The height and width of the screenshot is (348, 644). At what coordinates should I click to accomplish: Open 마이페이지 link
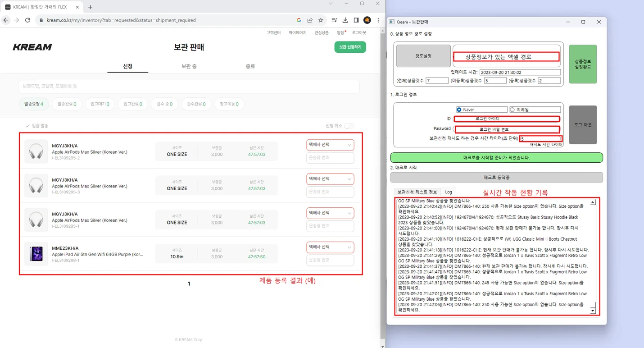click(298, 33)
